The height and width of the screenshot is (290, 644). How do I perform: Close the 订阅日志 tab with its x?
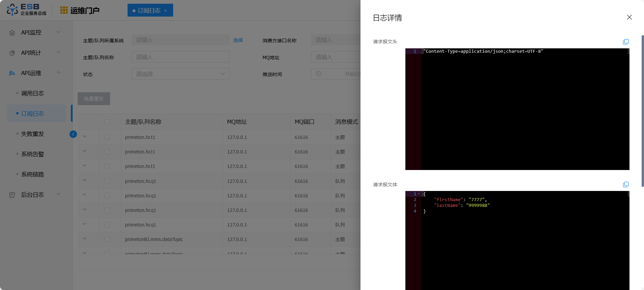(165, 10)
